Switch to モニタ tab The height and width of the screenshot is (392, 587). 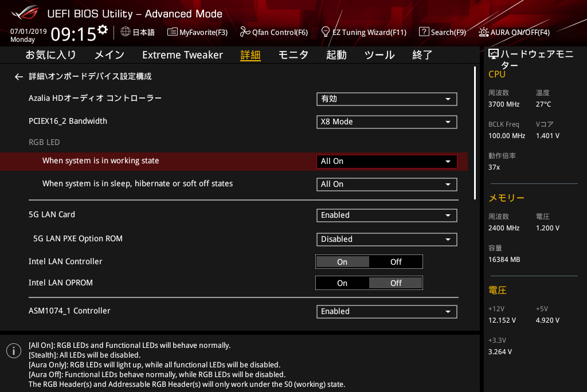(293, 55)
